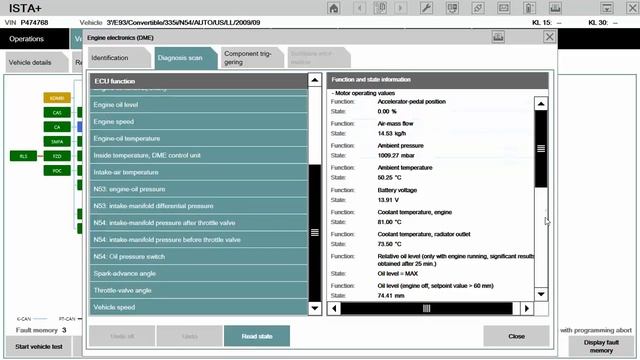The image size is (640, 360).
Task: Go to the Home screen icon
Action: [333, 8]
